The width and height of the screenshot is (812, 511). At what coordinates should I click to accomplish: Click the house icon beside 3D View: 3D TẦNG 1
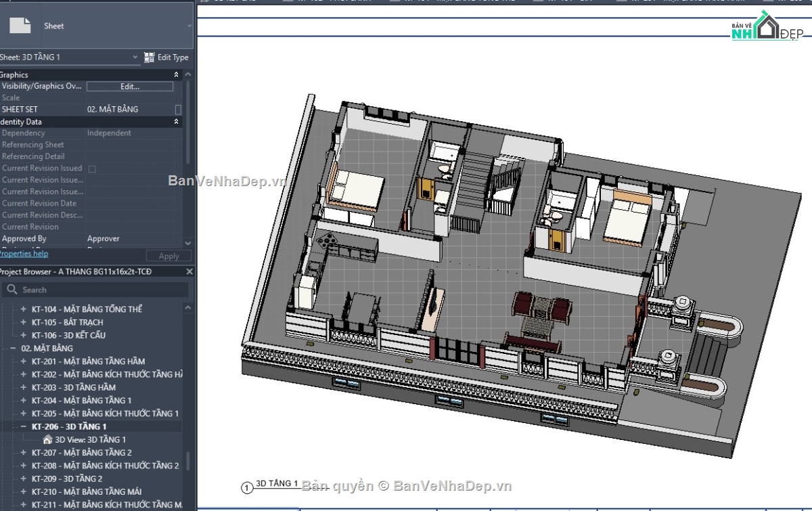point(47,439)
